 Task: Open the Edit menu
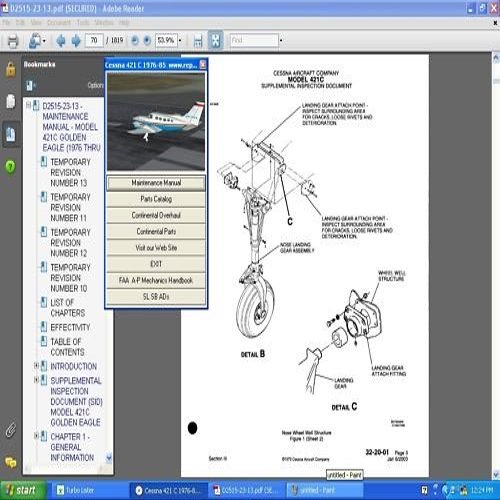[x=20, y=23]
